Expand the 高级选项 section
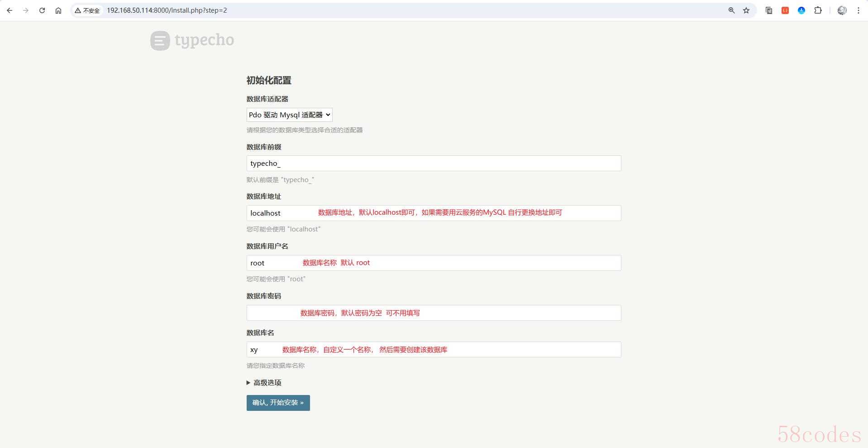The image size is (868, 448). coord(264,383)
